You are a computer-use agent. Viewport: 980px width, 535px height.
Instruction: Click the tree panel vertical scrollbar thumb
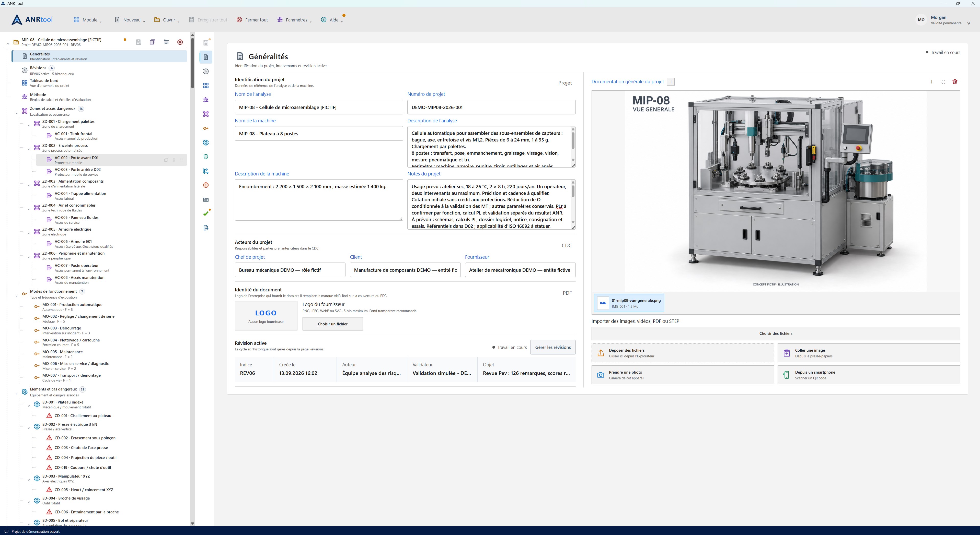pos(192,63)
